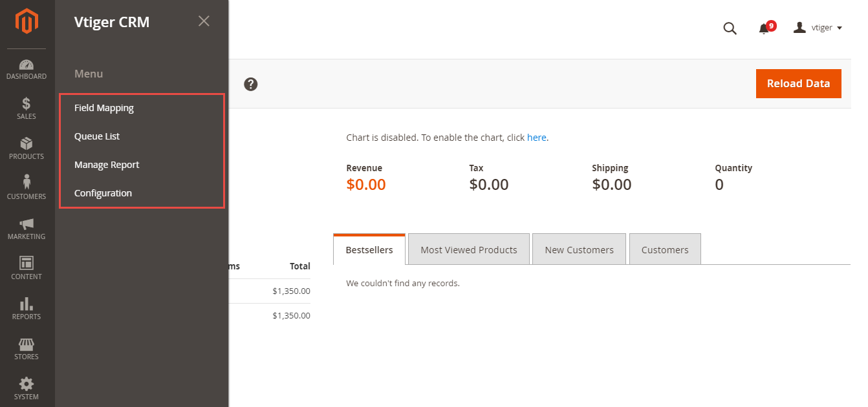Image resolution: width=868 pixels, height=407 pixels.
Task: Expand the vtiger account dropdown
Action: click(818, 28)
